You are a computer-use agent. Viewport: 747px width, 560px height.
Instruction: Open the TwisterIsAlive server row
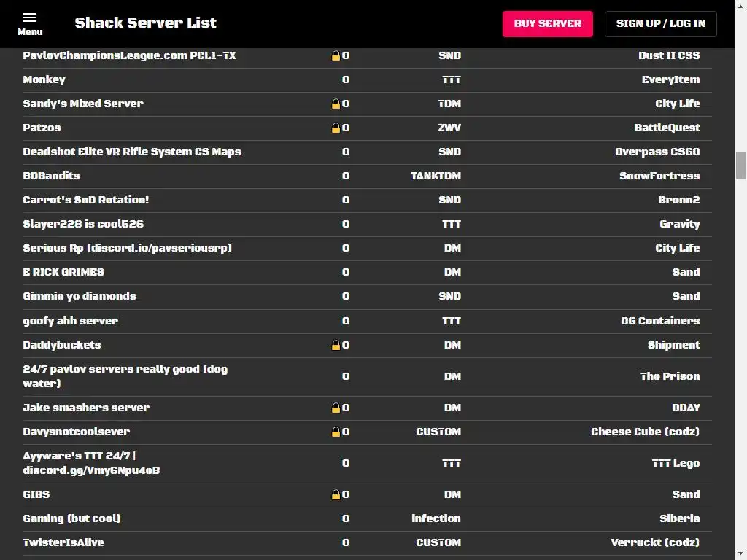368,542
